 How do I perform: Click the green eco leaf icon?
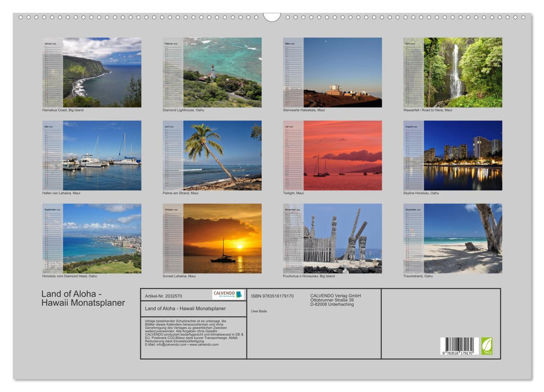(487, 346)
